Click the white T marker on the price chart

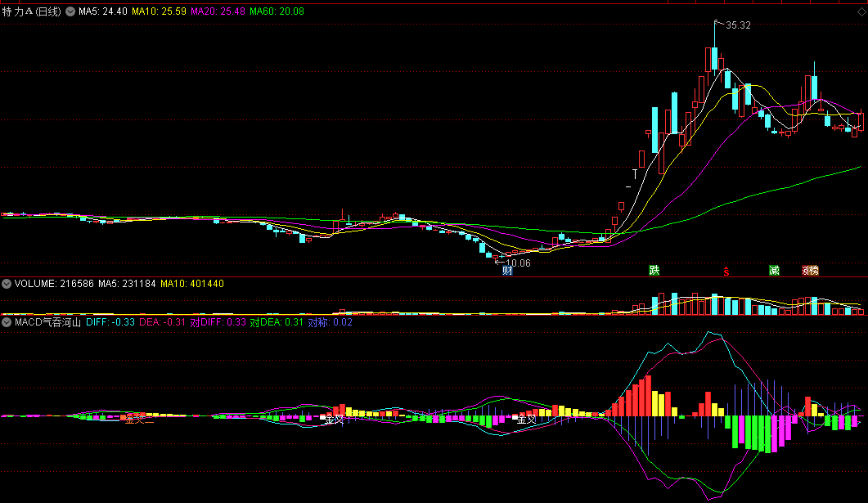pos(635,174)
